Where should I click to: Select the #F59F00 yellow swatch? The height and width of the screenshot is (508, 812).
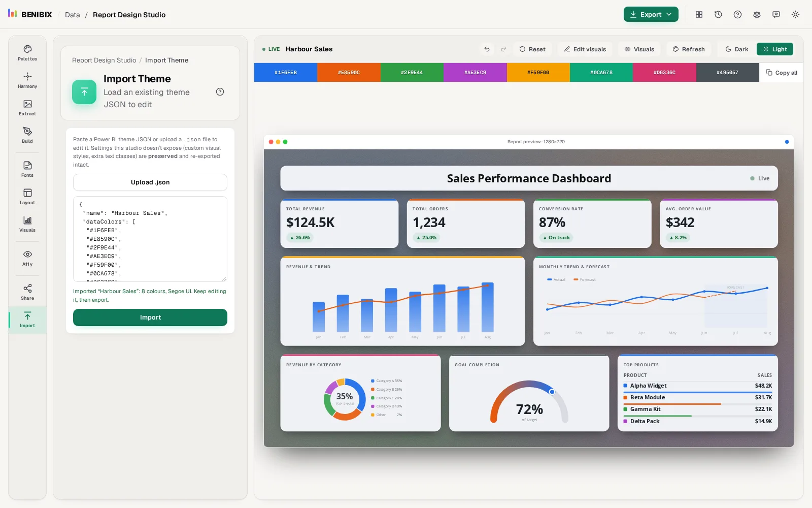(x=538, y=73)
